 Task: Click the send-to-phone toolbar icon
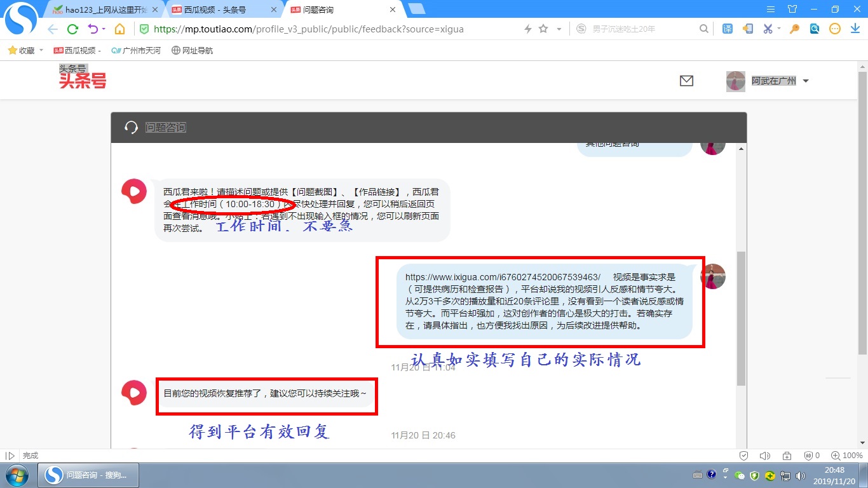pyautogui.click(x=748, y=29)
